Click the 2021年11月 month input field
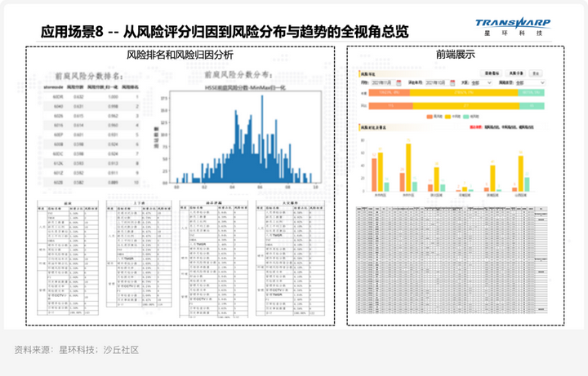 pyautogui.click(x=381, y=82)
